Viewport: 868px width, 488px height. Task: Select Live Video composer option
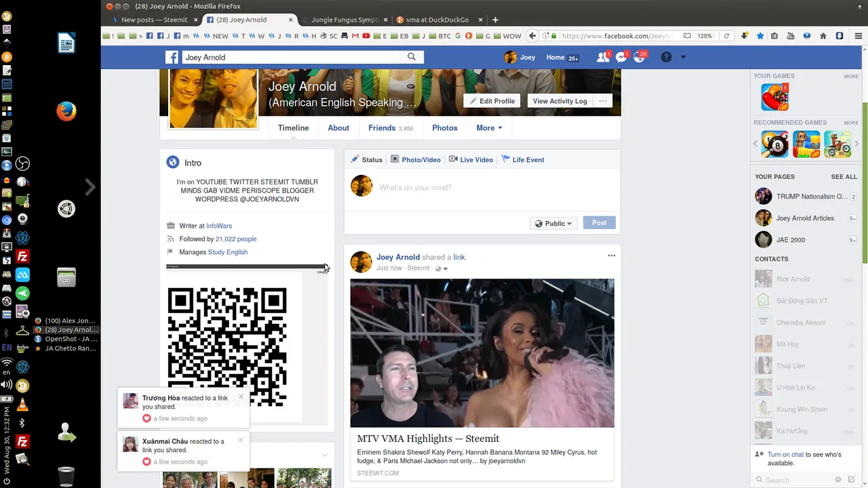click(471, 159)
